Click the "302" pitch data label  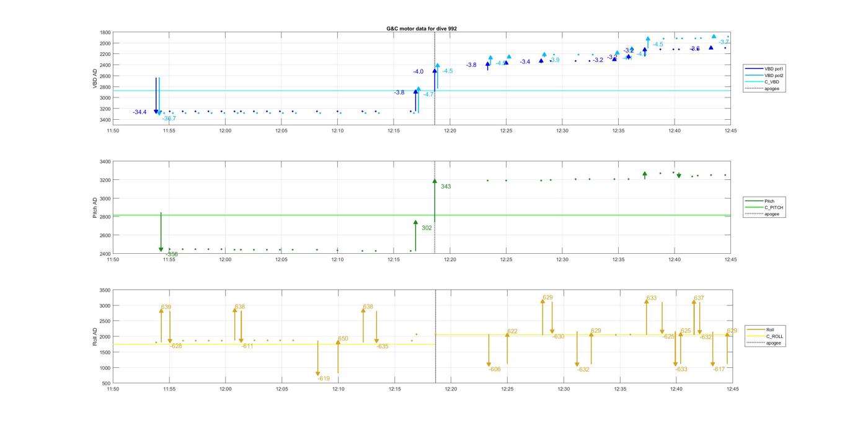(427, 228)
